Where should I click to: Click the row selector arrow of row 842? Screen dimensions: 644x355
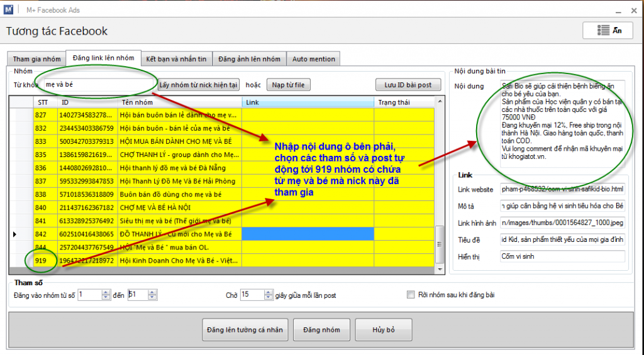pyautogui.click(x=15, y=234)
